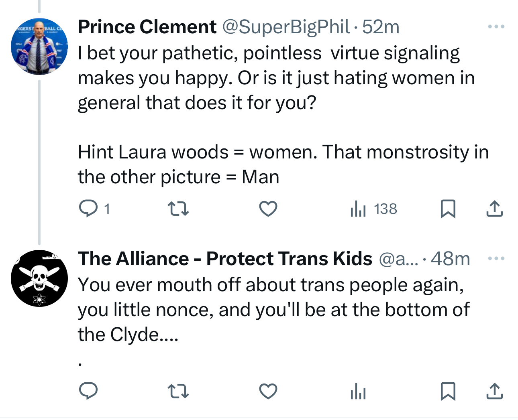This screenshot has width=518, height=420.
Task: Like Prince Clement's tweet
Action: click(x=268, y=209)
